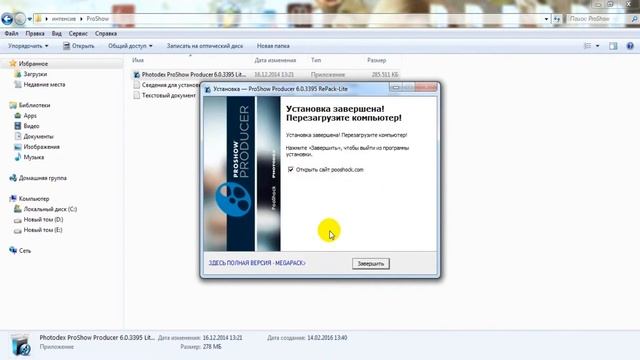Click the folder icon in the address bar

point(38,19)
